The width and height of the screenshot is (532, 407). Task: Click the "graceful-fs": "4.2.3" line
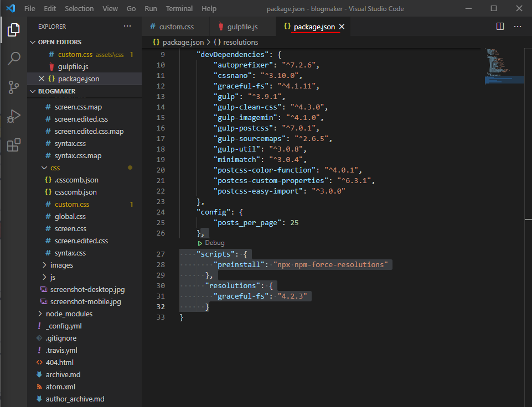tap(262, 296)
